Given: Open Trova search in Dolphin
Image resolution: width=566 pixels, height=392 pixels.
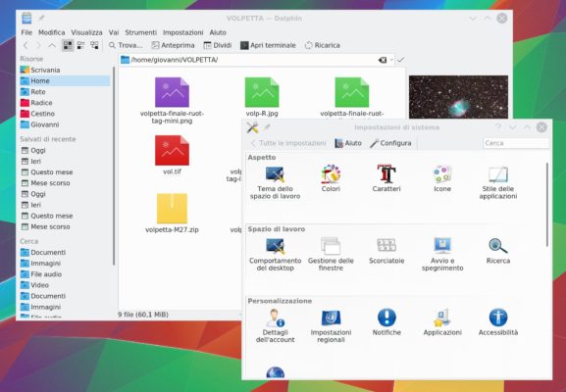Looking at the screenshot, I should (126, 45).
